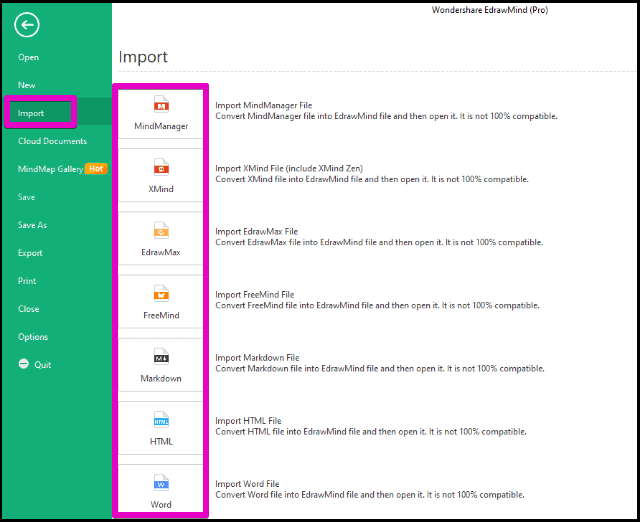Click 'Convert Markdown file into EdrawMind' description

(380, 369)
